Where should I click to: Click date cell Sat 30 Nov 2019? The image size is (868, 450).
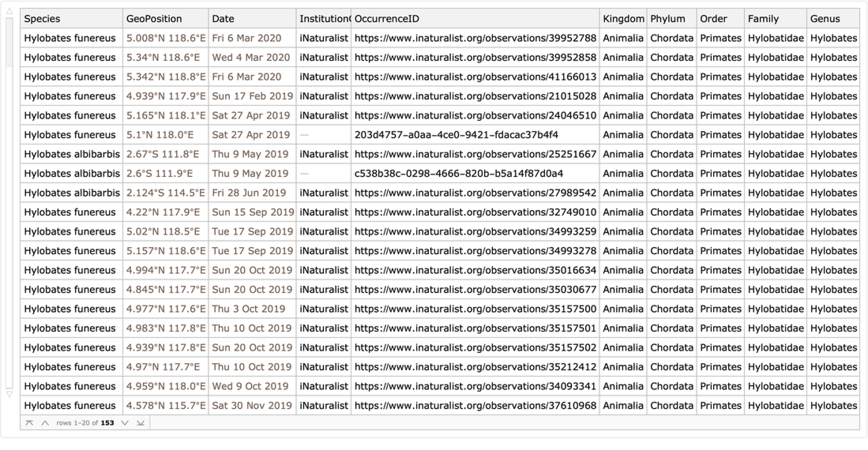pyautogui.click(x=252, y=406)
